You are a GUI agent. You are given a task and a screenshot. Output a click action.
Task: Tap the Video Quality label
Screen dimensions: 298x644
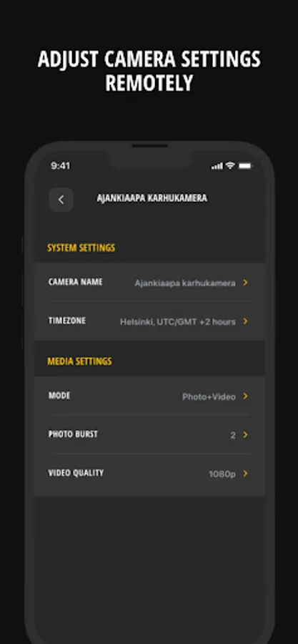(x=76, y=473)
